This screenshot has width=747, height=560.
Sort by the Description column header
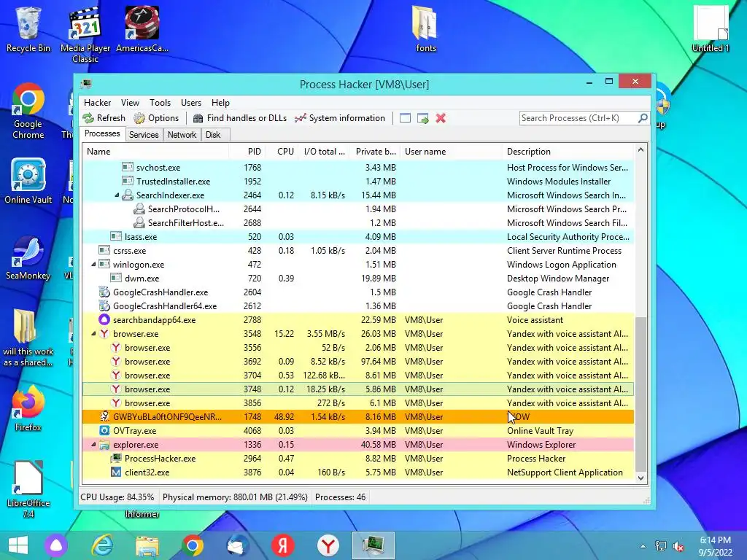tap(568, 152)
